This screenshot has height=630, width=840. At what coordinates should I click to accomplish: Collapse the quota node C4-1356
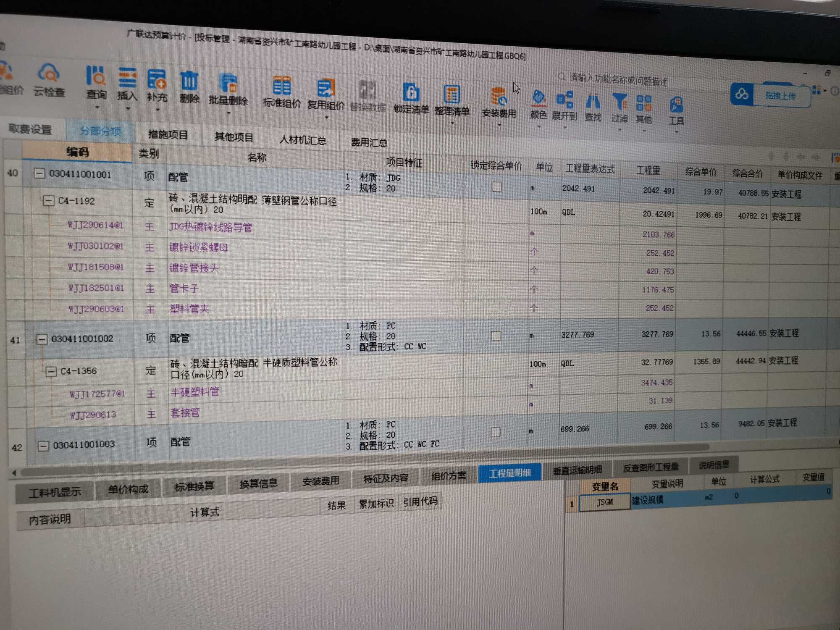[x=51, y=372]
